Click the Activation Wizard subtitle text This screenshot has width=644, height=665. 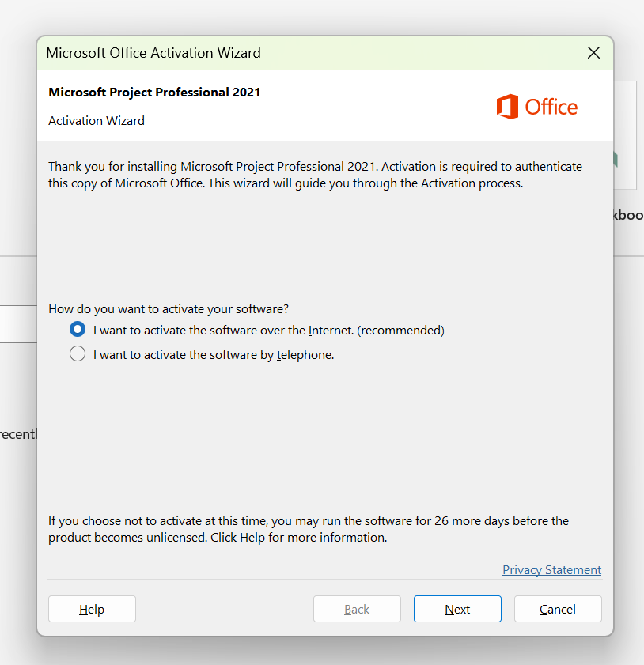(x=97, y=121)
